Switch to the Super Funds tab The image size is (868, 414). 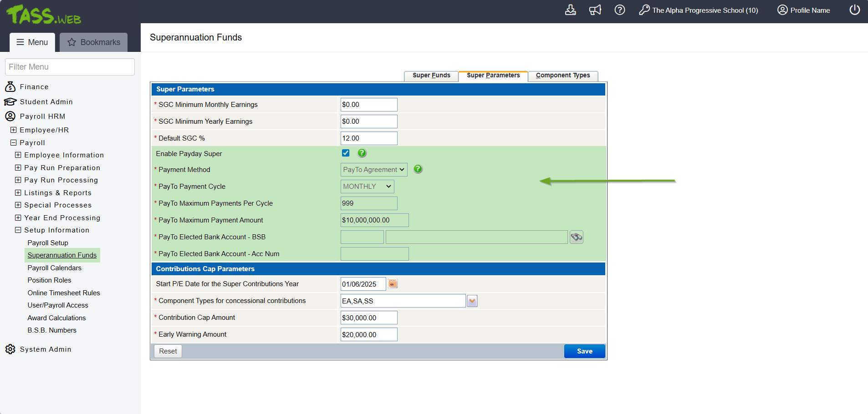(x=431, y=76)
